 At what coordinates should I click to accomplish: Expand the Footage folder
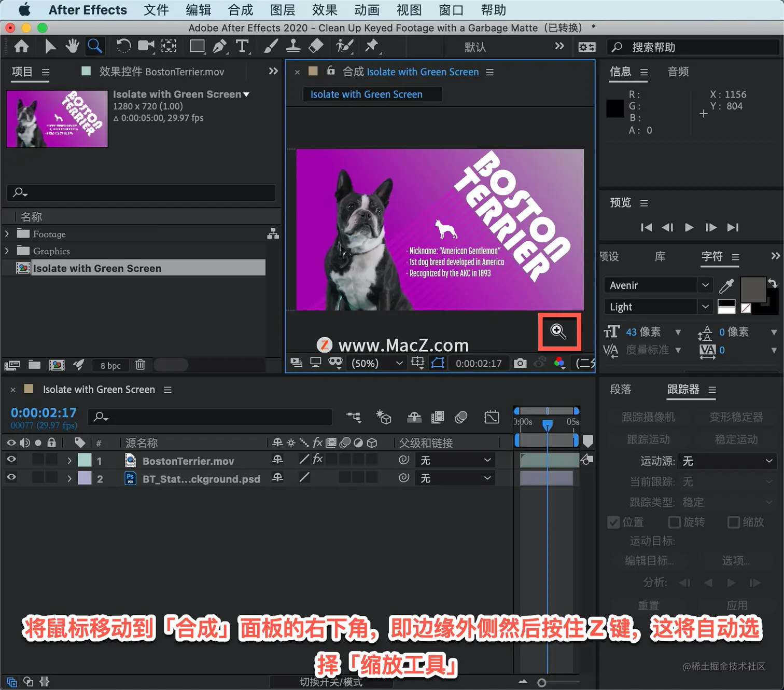tap(7, 234)
